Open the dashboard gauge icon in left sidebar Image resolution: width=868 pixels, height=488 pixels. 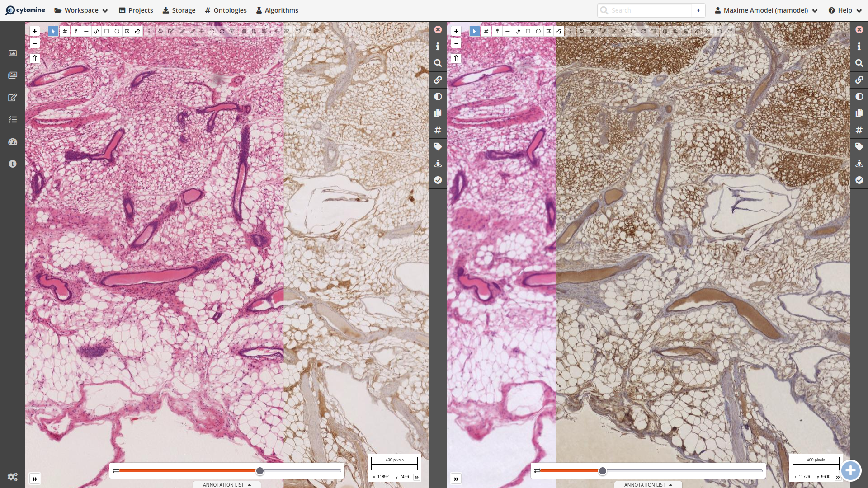pyautogui.click(x=13, y=142)
